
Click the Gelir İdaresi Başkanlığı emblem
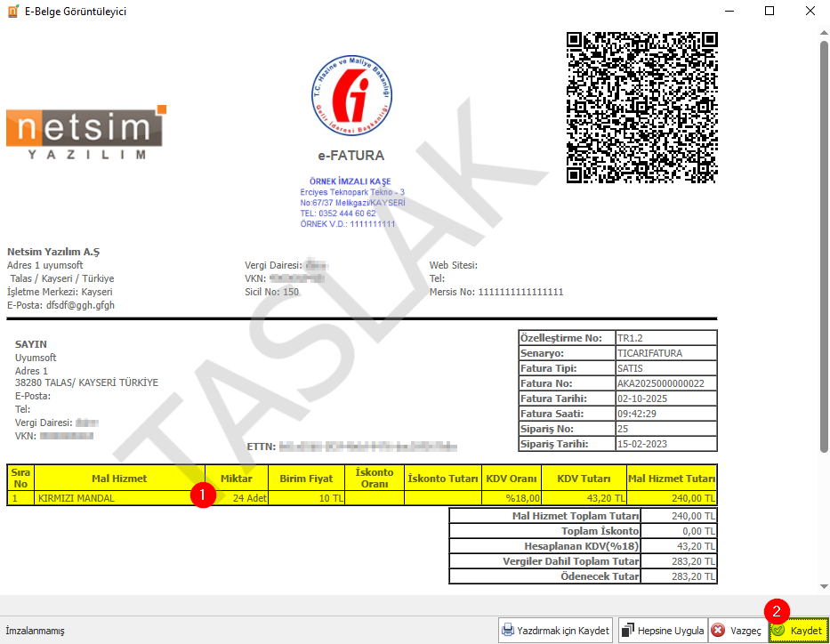pyautogui.click(x=351, y=99)
